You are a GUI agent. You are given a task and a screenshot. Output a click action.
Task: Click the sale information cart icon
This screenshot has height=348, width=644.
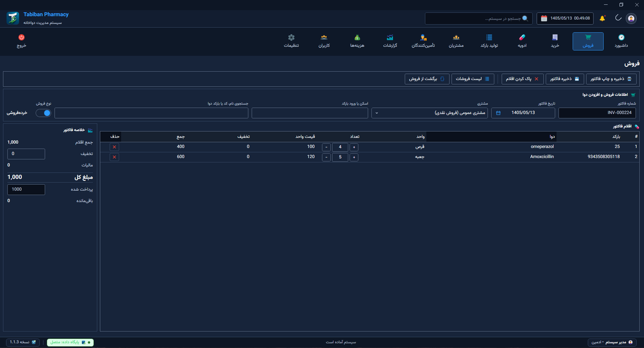633,95
